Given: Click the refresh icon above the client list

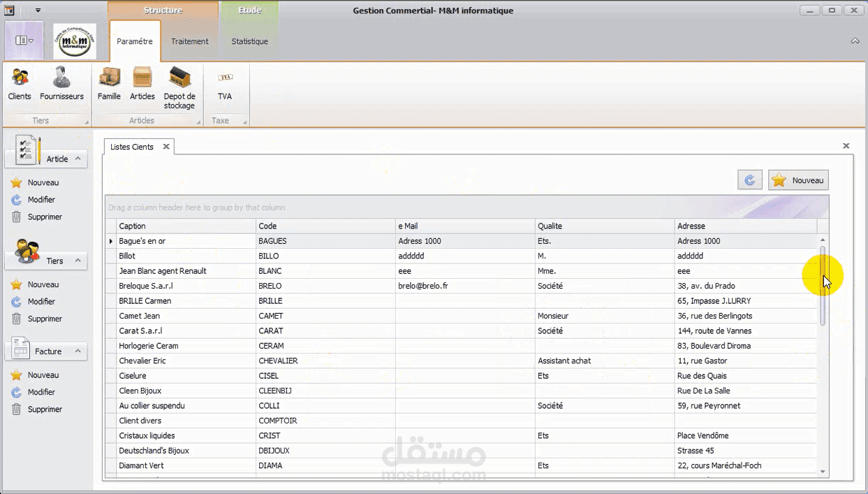Looking at the screenshot, I should pos(749,180).
